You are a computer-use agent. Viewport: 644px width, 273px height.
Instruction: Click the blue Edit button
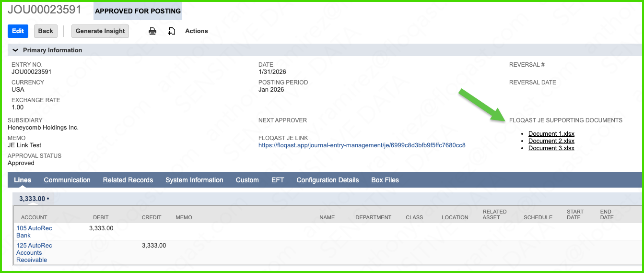tap(18, 31)
